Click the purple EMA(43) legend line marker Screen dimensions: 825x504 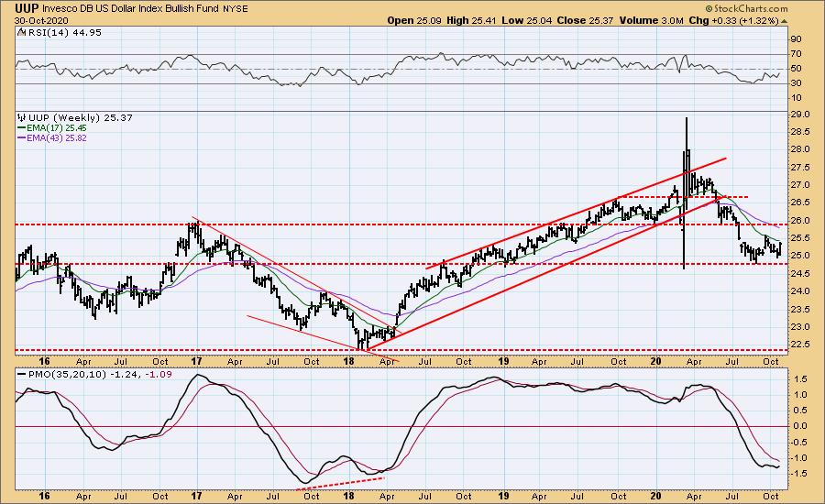click(x=22, y=137)
